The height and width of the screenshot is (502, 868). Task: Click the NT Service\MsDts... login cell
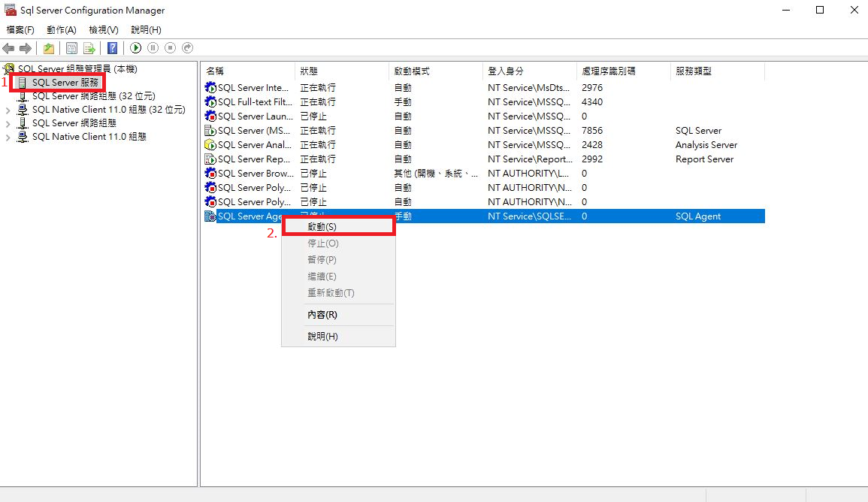tap(528, 87)
